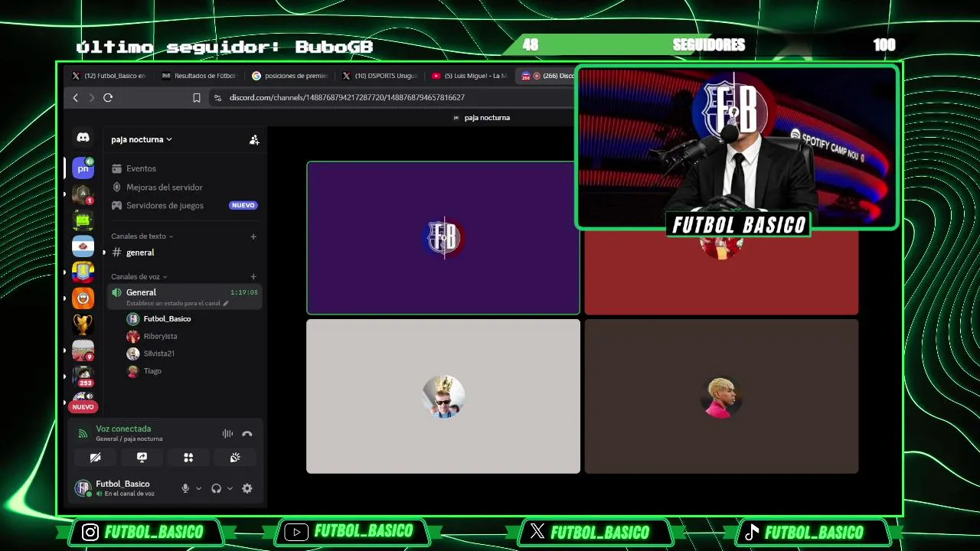
Task: Click the NUEVO mentions pill
Action: [83, 407]
